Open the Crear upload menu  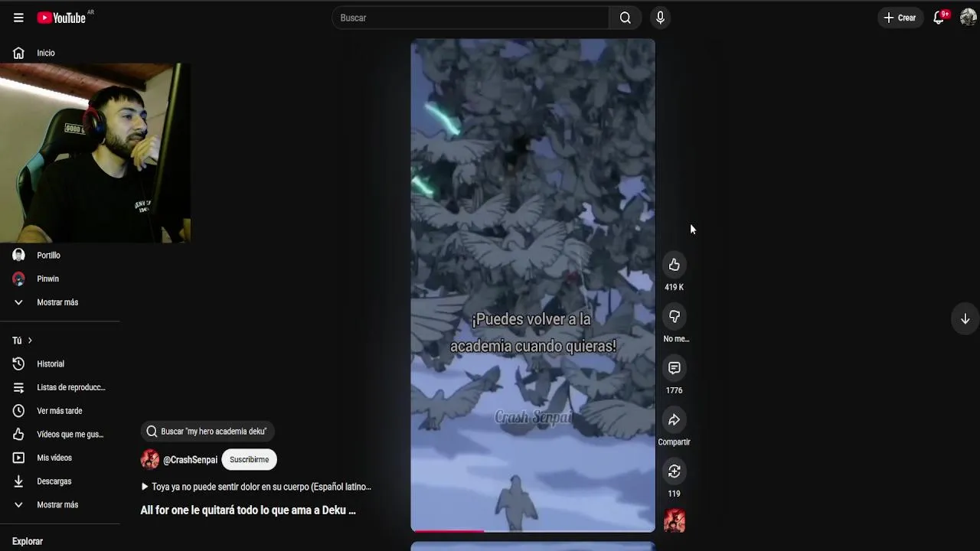coord(900,18)
